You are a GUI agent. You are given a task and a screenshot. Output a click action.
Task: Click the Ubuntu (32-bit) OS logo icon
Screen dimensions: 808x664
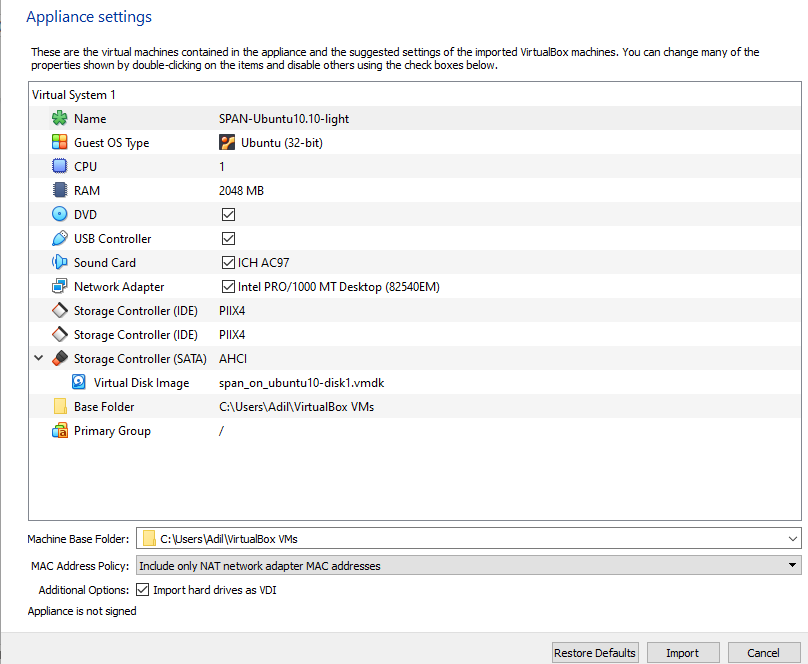(x=227, y=142)
